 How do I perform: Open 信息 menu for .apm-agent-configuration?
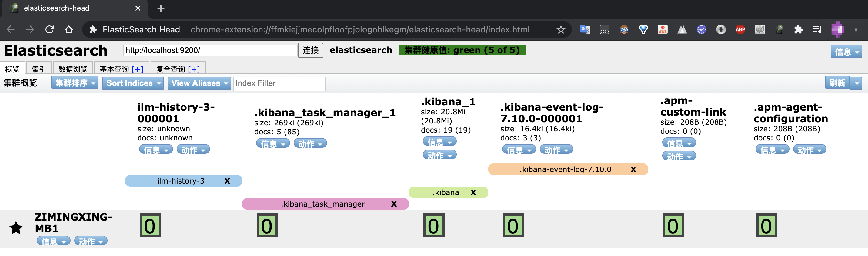pos(772,150)
